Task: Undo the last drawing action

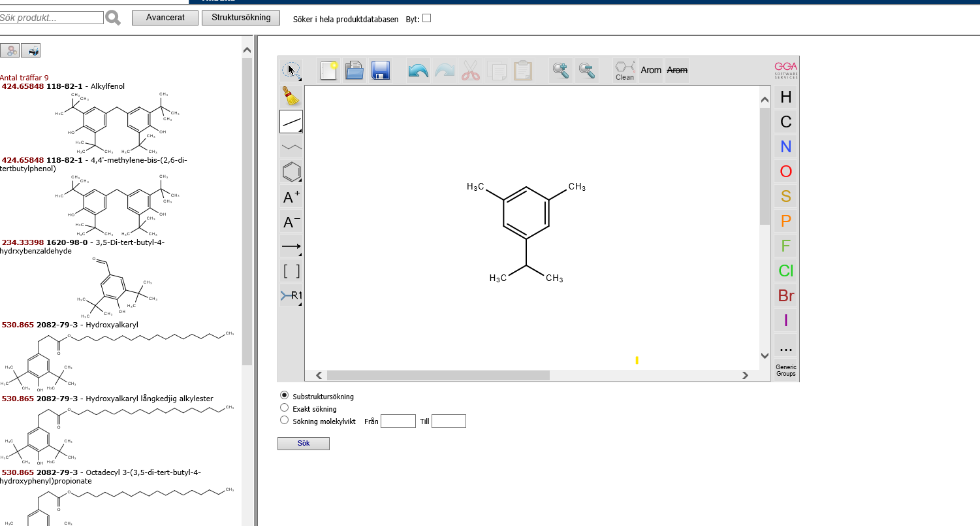Action: point(418,70)
